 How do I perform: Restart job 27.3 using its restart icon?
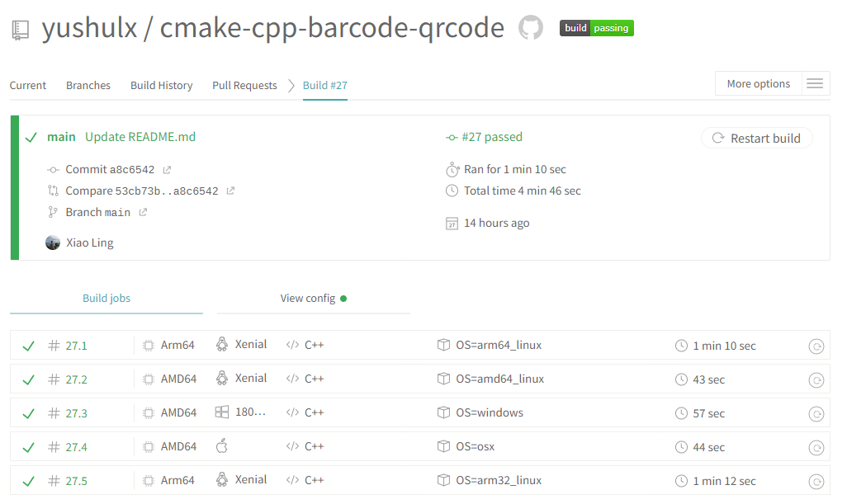pos(816,414)
